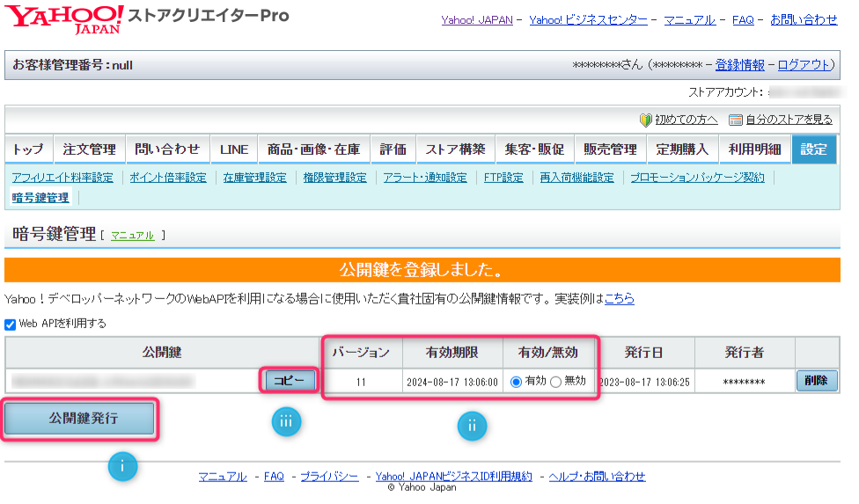The image size is (859, 504).
Task: Click the store window icon beside 自分のストアを見る
Action: point(735,120)
